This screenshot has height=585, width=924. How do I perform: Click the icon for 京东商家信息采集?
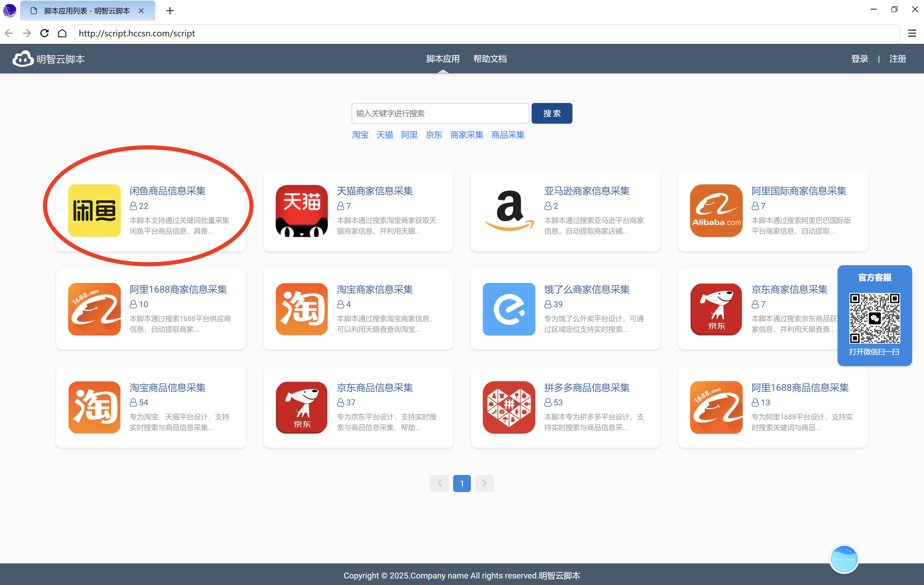pos(716,309)
